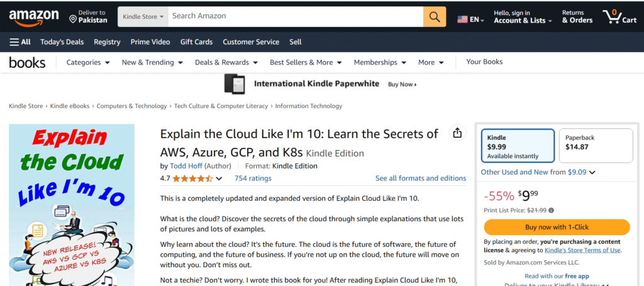Viewport: 644px width, 286px height.
Task: Click See all formats and editions
Action: pos(421,178)
